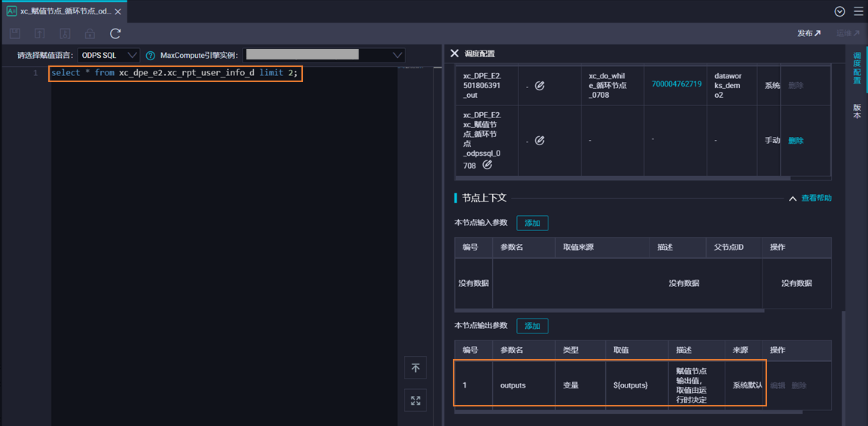Click the node type icon on the file tab
868x426 pixels.
tap(11, 11)
